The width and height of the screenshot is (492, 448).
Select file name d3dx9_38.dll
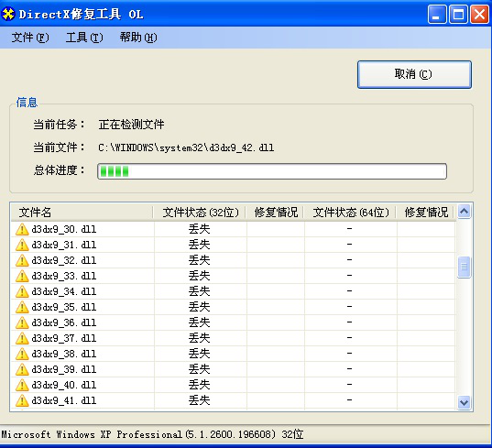[64, 354]
